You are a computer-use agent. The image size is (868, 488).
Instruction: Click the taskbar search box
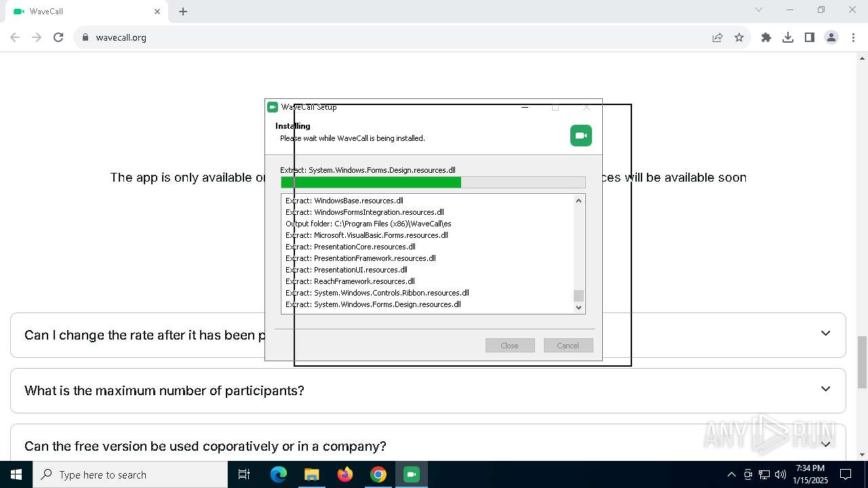130,474
